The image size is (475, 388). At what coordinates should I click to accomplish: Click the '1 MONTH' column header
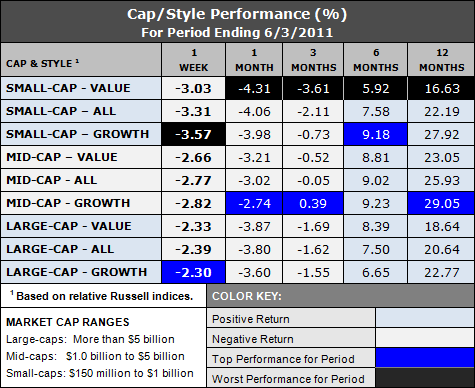pyautogui.click(x=254, y=60)
